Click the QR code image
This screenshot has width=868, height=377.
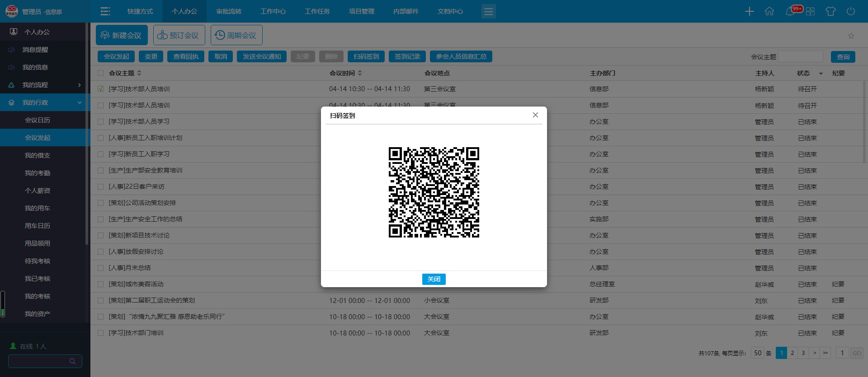click(434, 192)
